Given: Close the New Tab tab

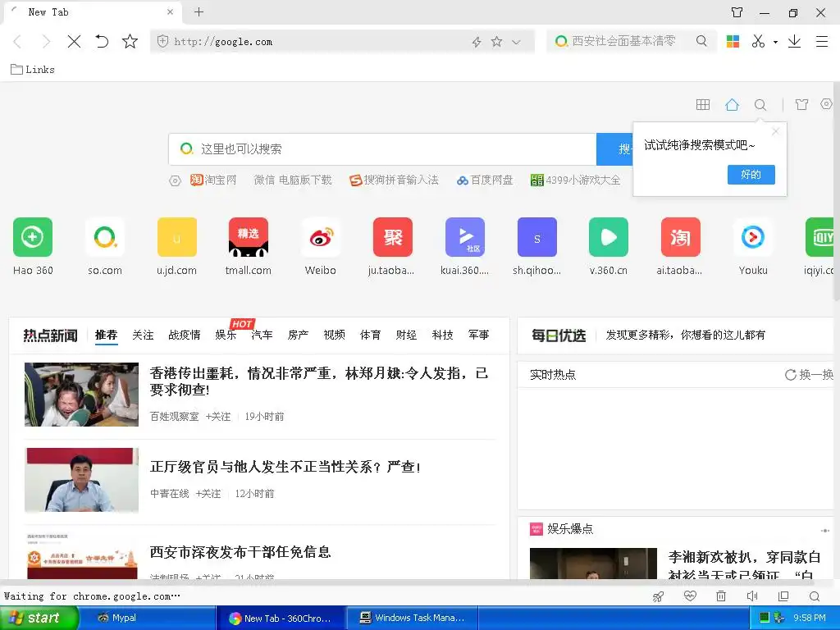Looking at the screenshot, I should [170, 11].
